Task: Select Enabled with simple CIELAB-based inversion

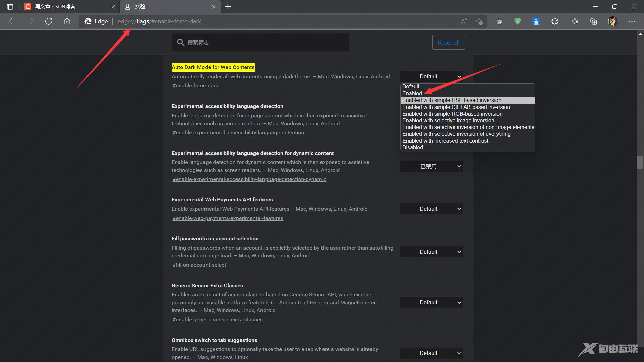Action: pyautogui.click(x=468, y=107)
